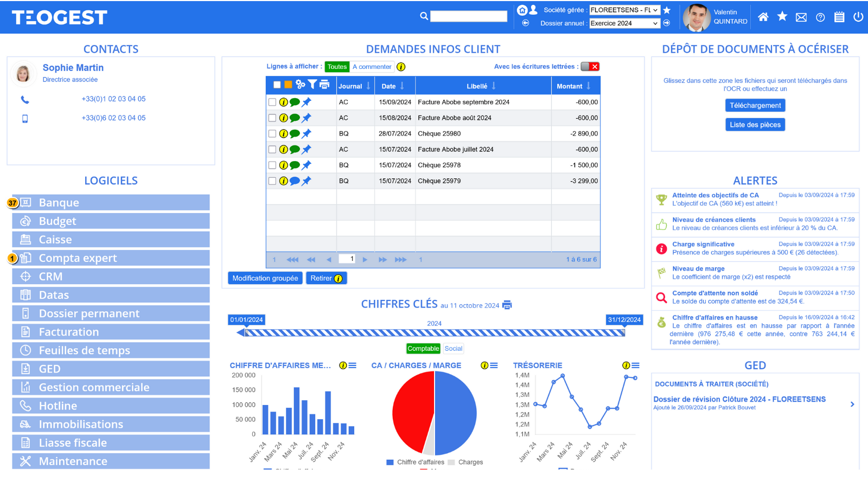
Task: Click the search input field in the header
Action: [468, 16]
